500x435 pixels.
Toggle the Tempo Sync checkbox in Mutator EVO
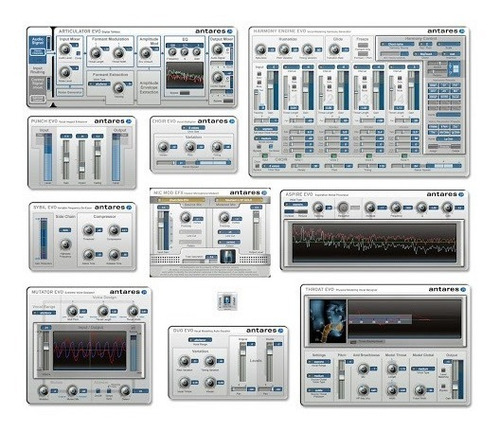pos(109,391)
